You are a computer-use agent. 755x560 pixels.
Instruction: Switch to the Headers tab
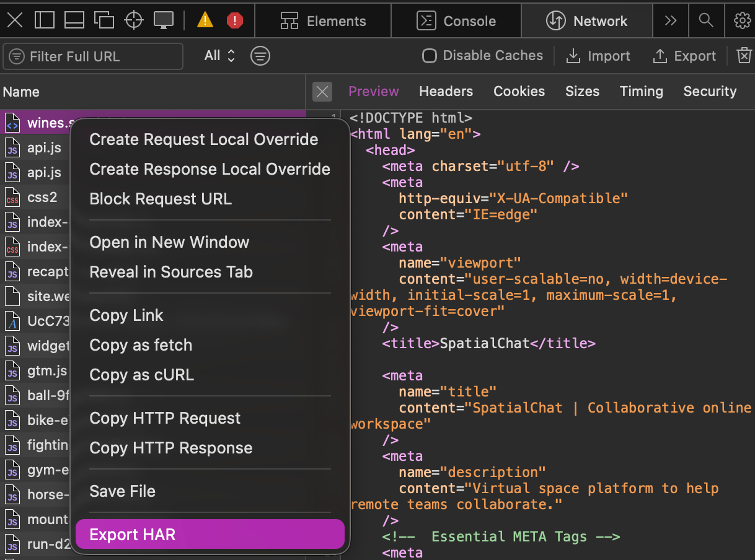point(446,92)
